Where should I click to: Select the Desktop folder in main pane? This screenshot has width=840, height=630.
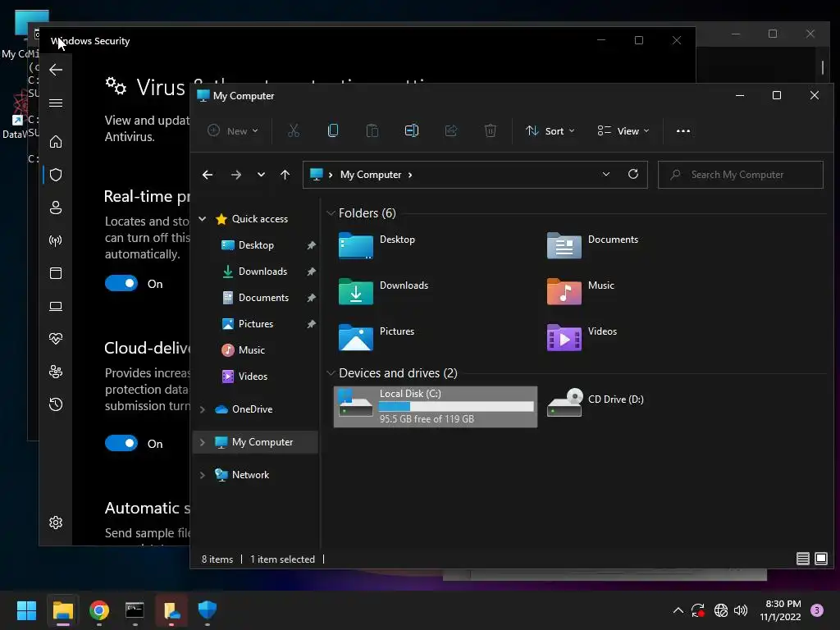click(377, 245)
